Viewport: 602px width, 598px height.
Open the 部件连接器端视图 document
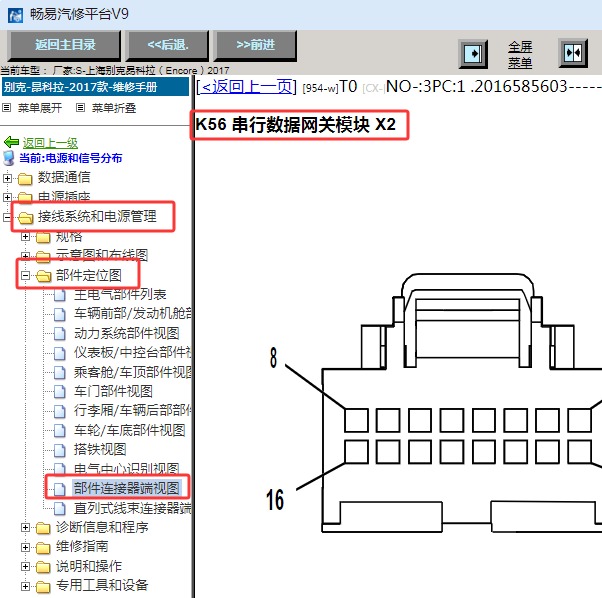(x=127, y=488)
